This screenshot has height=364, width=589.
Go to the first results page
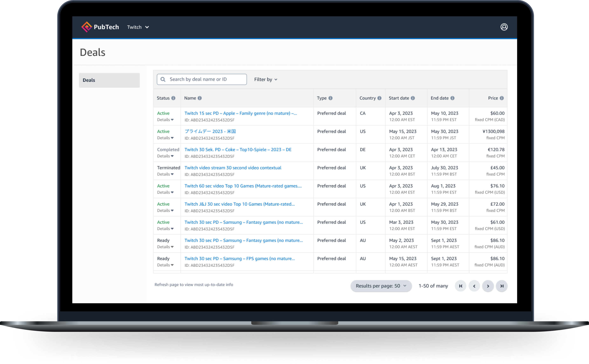click(460, 286)
